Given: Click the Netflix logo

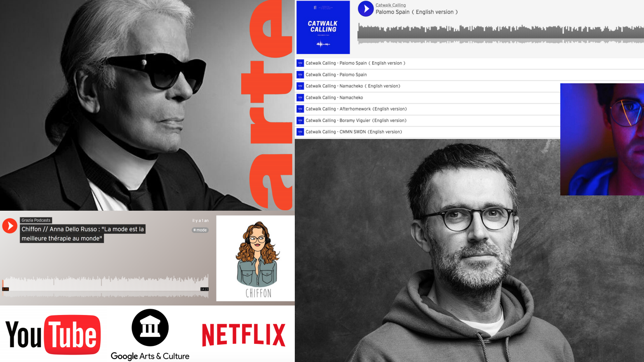Looking at the screenshot, I should [244, 335].
